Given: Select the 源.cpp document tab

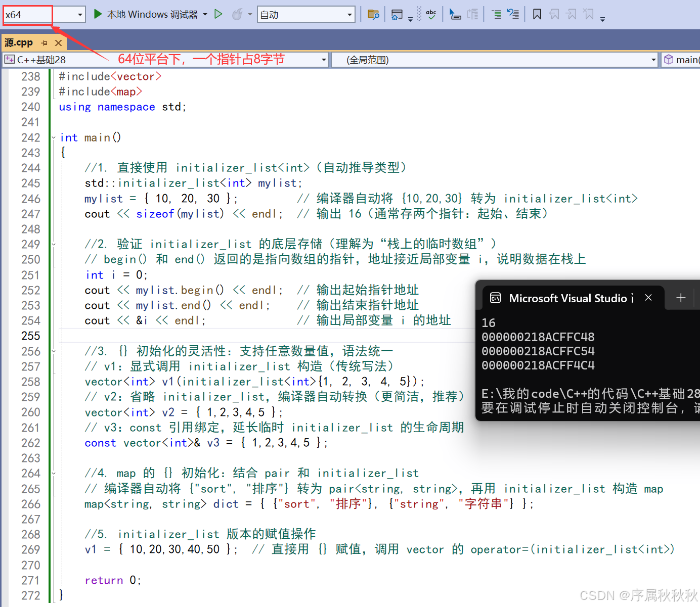Looking at the screenshot, I should 19,43.
